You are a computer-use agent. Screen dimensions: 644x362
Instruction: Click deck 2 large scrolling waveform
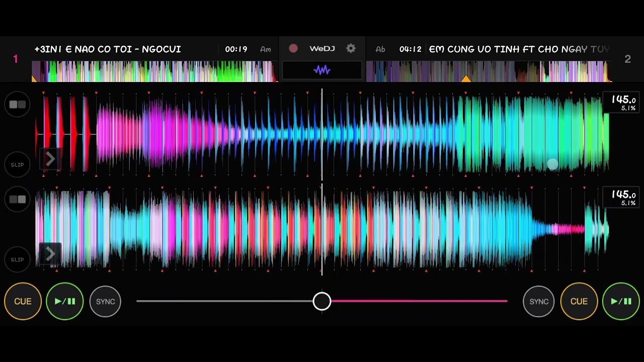click(322, 230)
